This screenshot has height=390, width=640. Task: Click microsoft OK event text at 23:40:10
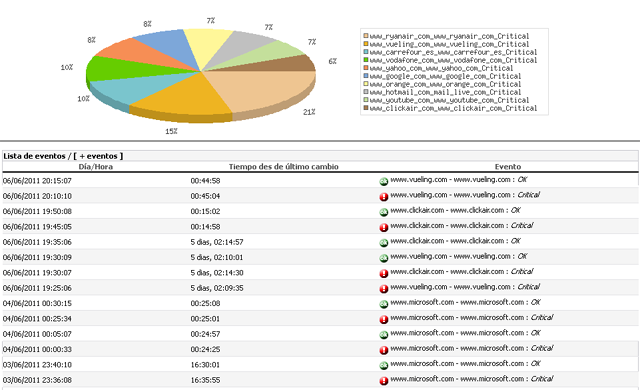coord(465,363)
